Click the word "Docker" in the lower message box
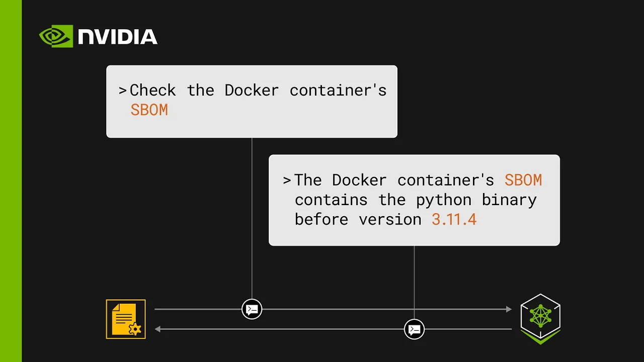This screenshot has height=362, width=644. 359,180
